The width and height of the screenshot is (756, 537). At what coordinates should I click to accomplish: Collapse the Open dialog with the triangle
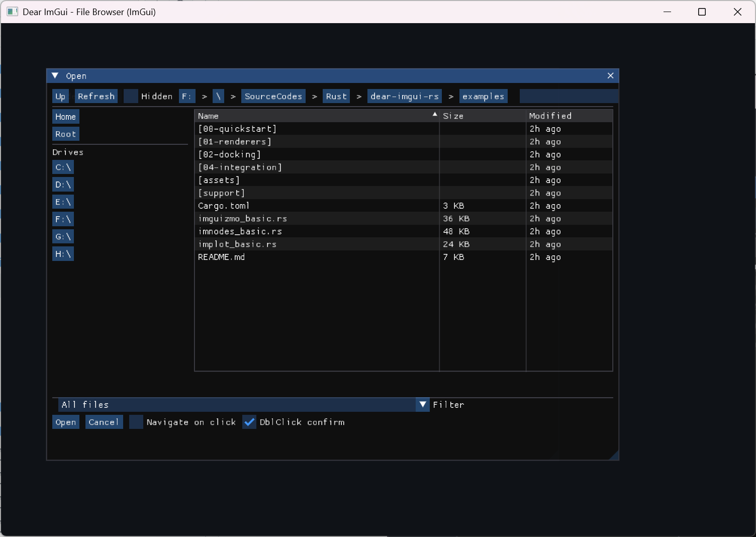(x=55, y=75)
